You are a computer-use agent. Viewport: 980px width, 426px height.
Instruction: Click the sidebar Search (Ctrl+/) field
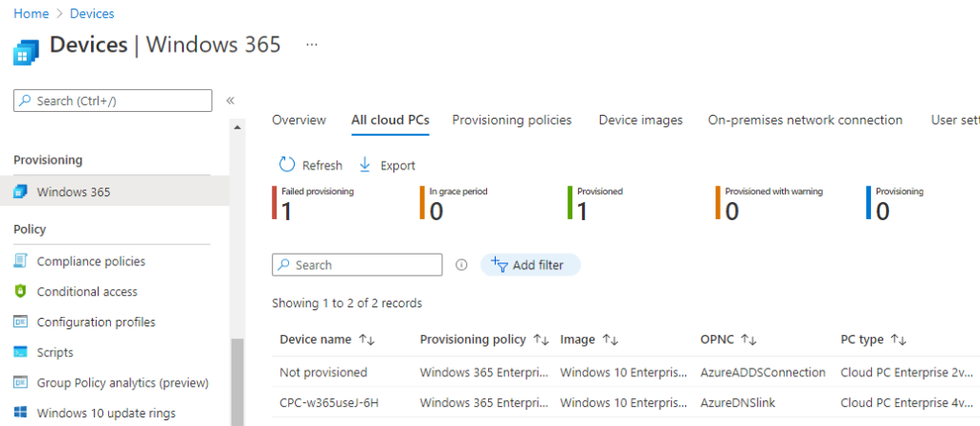(x=113, y=101)
